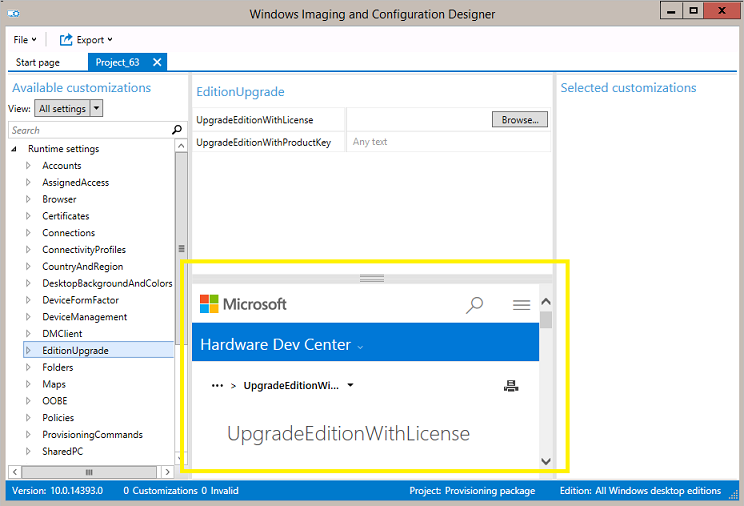
Task: Click the printer icon in docs pane
Action: coord(511,386)
